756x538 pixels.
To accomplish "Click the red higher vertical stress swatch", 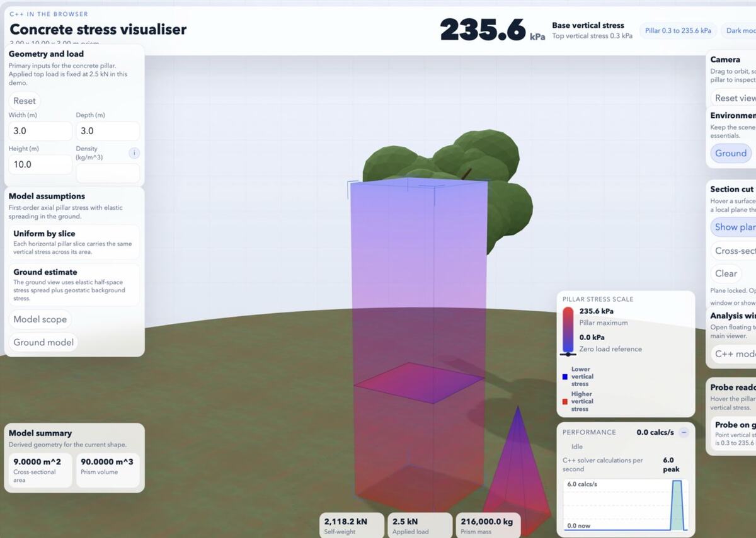I will pyautogui.click(x=565, y=401).
